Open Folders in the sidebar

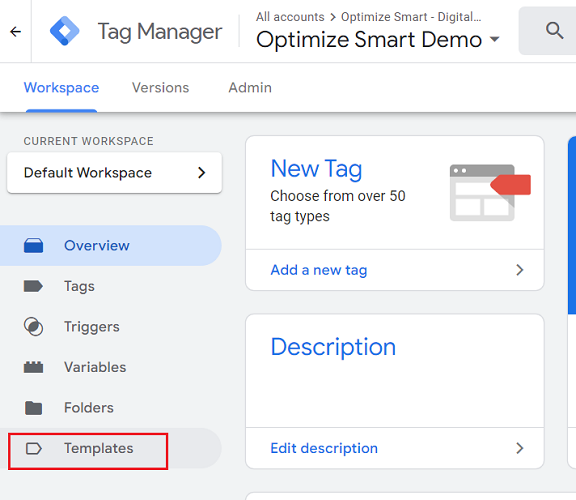(110, 407)
